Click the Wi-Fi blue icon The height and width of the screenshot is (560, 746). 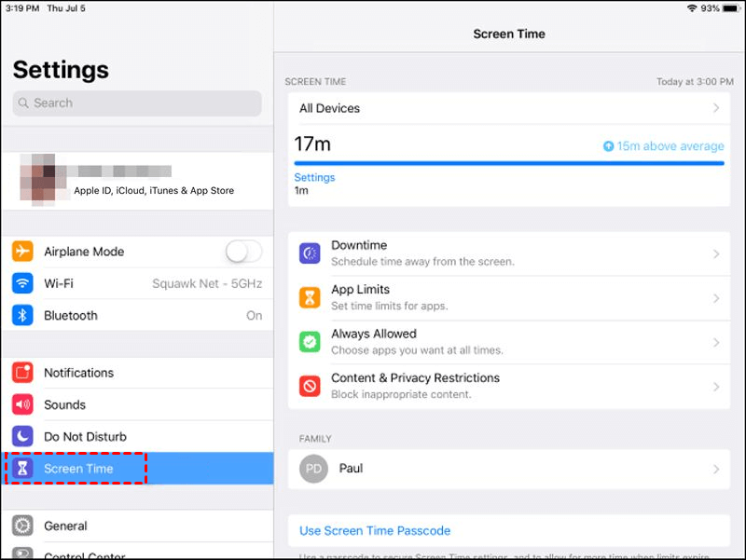tap(22, 283)
